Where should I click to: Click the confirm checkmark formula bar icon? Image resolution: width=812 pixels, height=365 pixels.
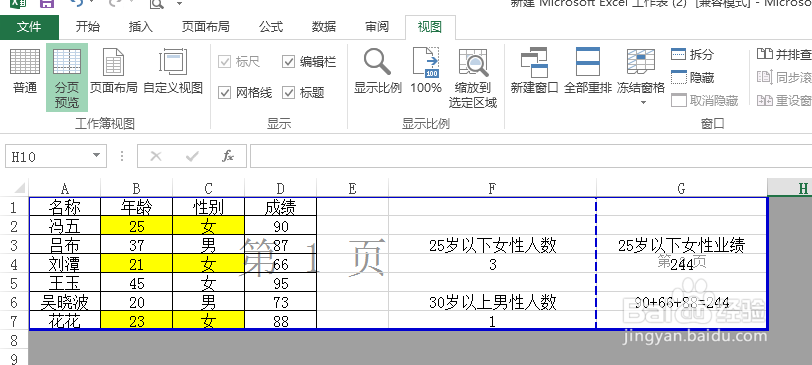(192, 156)
